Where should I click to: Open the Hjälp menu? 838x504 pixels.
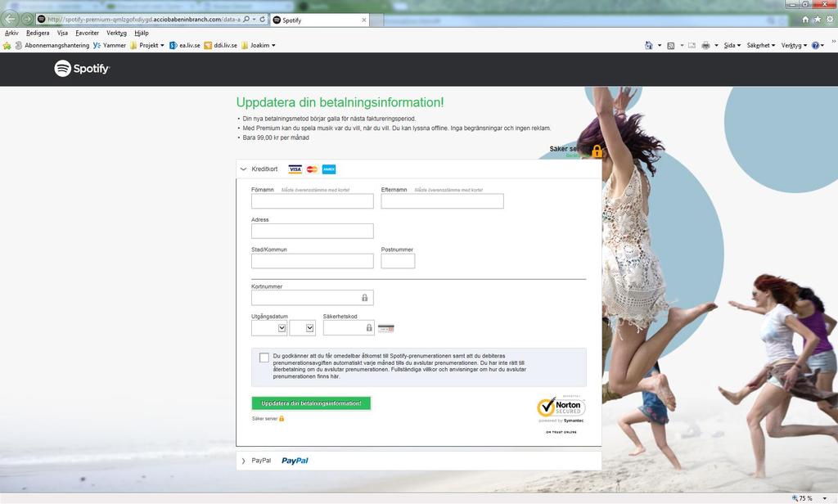pos(142,33)
